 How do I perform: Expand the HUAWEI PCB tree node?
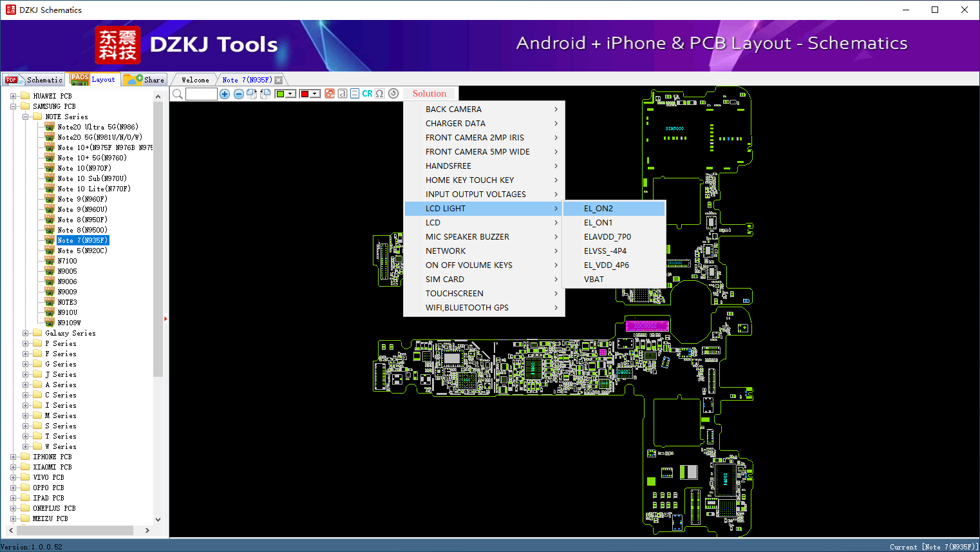pos(13,96)
